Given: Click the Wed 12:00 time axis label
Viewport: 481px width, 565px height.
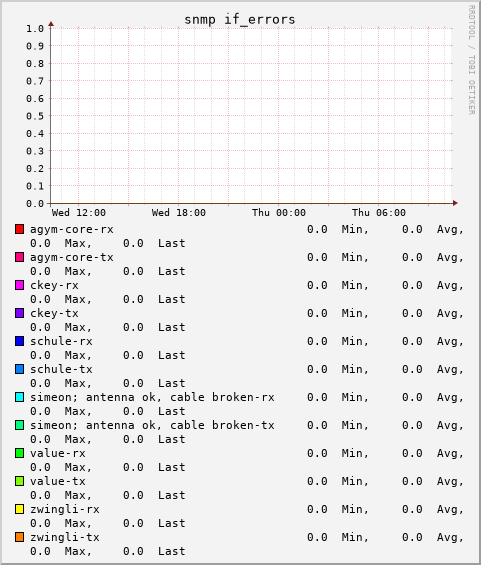Looking at the screenshot, I should point(79,213).
